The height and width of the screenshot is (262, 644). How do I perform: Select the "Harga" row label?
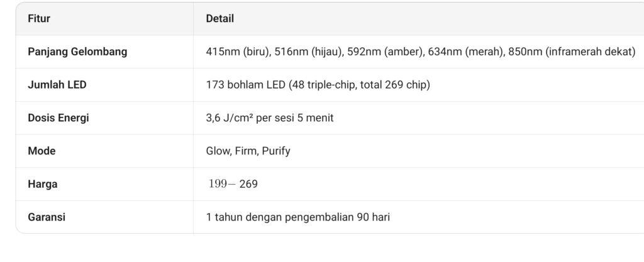pyautogui.click(x=43, y=184)
